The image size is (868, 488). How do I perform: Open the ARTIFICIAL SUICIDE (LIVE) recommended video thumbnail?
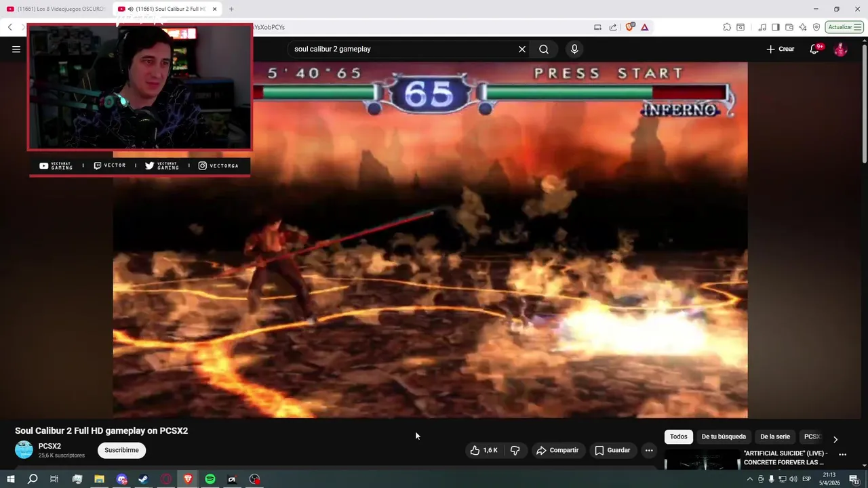[x=702, y=460]
